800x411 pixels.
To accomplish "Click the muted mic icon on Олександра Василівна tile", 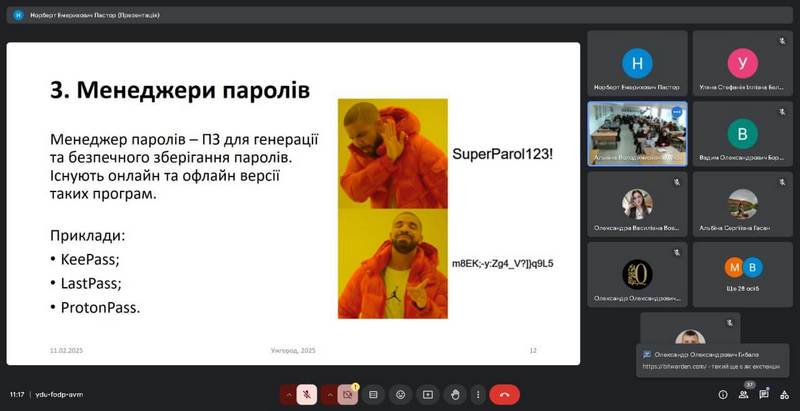I will click(x=677, y=182).
